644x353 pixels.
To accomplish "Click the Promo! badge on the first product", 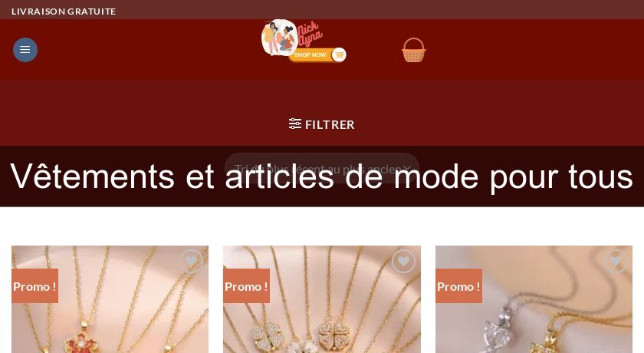I will pos(35,286).
